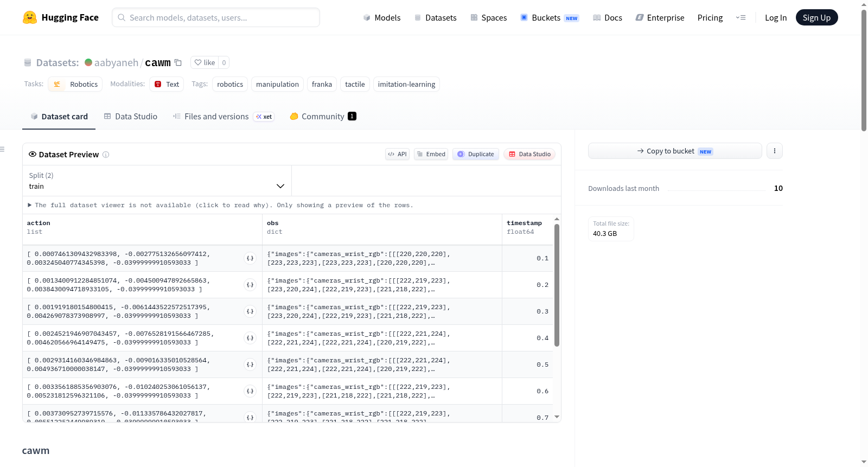Open Docs in the top navigation
This screenshot has height=467, width=868.
(x=608, y=18)
